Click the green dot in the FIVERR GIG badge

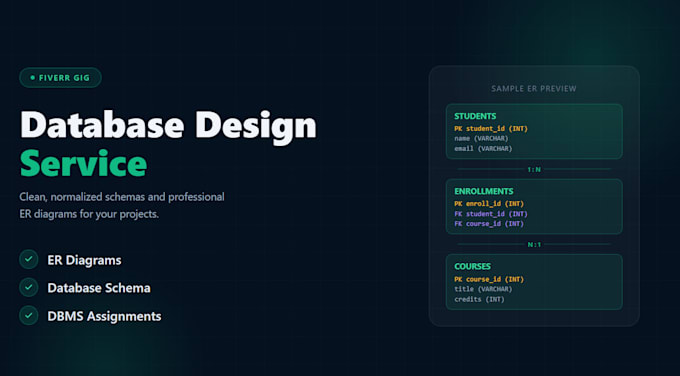(x=33, y=78)
